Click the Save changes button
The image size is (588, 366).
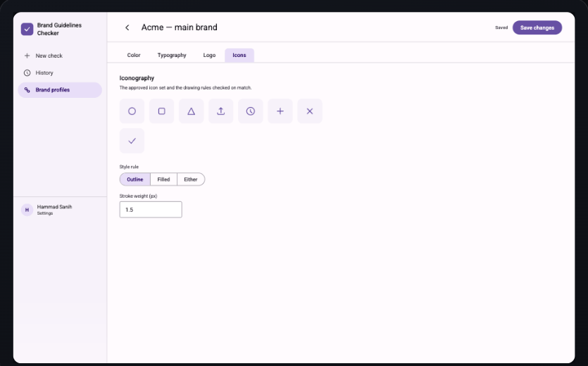537,27
